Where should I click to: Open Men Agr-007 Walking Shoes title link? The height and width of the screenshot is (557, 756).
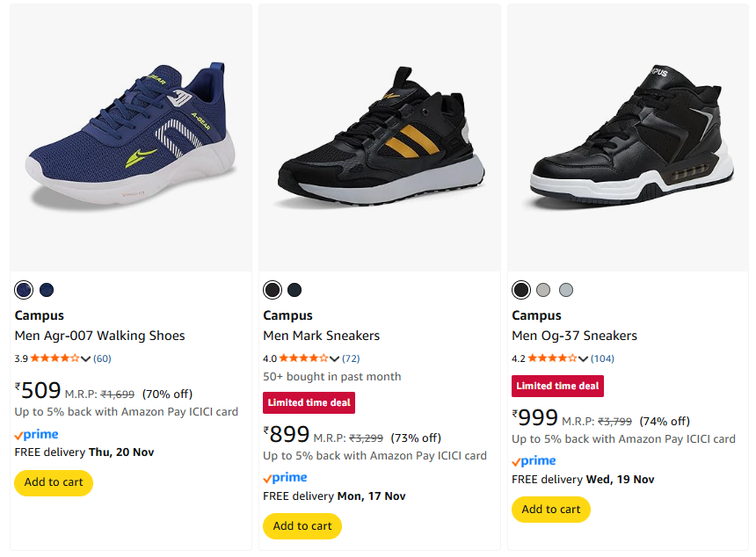tap(100, 336)
